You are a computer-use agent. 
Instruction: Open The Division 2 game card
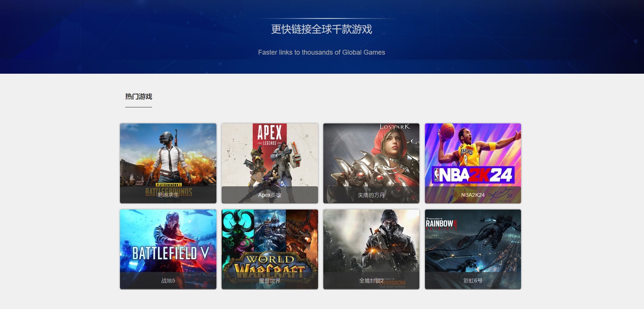(371, 249)
